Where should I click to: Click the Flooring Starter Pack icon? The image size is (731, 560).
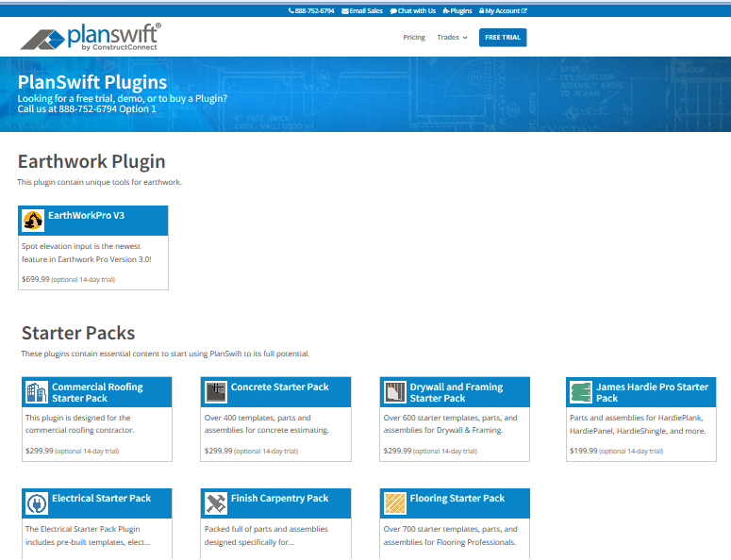[395, 503]
